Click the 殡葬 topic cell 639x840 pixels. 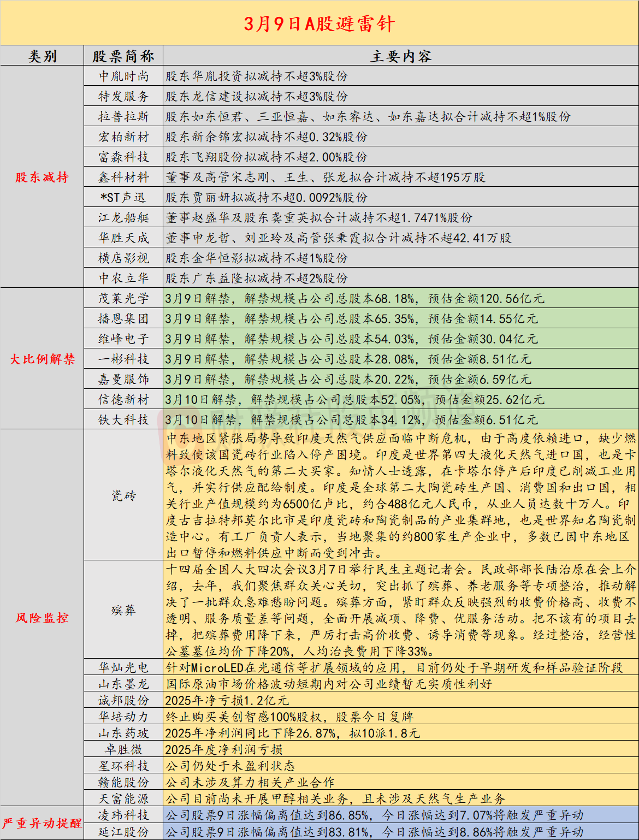(123, 610)
